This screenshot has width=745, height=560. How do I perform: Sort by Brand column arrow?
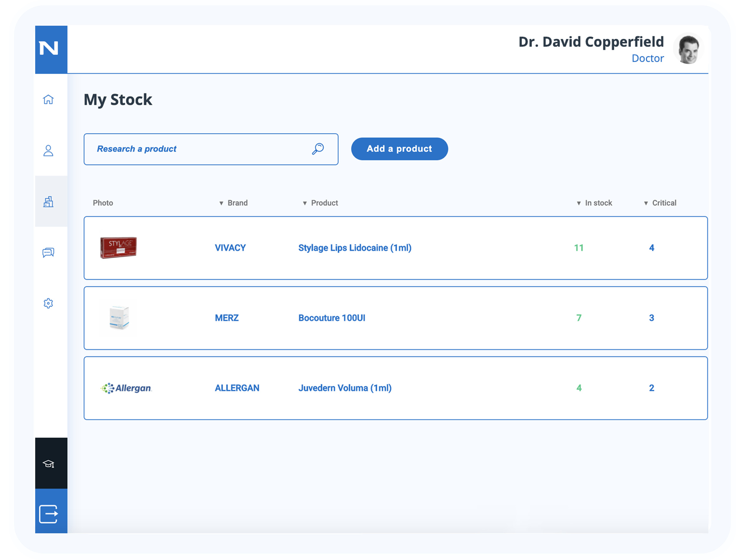pos(221,203)
